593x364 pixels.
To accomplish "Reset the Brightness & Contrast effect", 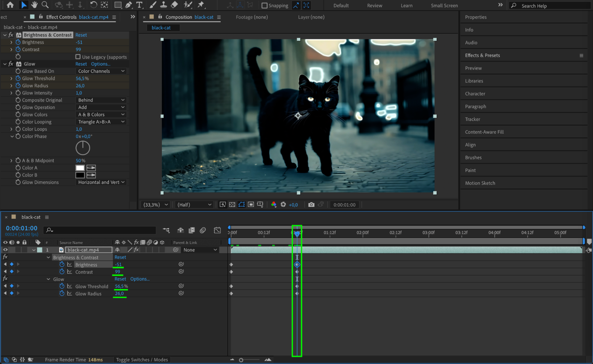I will pos(81,35).
